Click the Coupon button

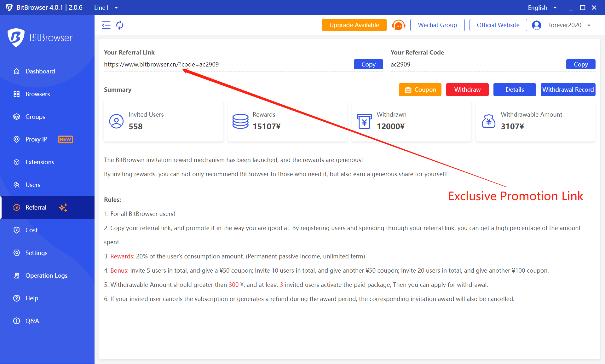pos(420,90)
